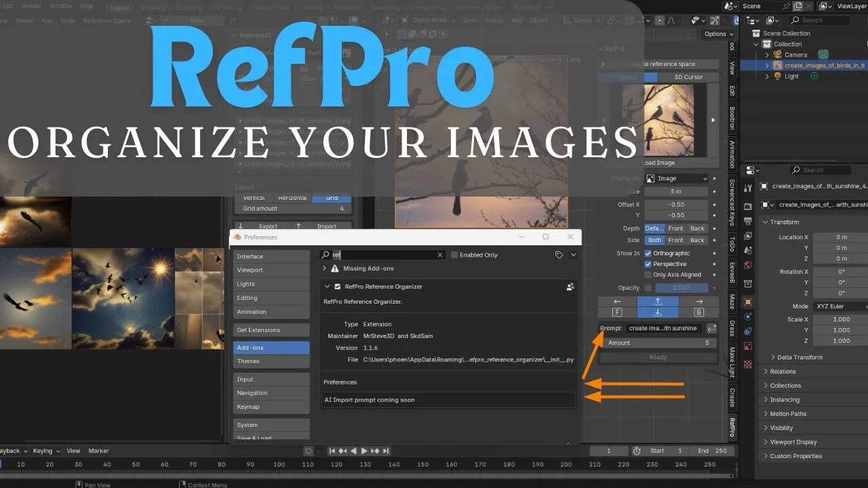Expand the Missing Add-ons section
This screenshot has width=868, height=488.
click(325, 268)
